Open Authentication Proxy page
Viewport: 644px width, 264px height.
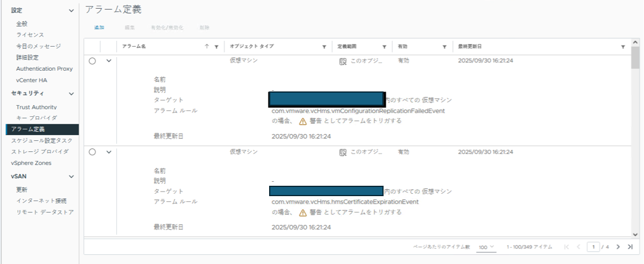pos(44,68)
